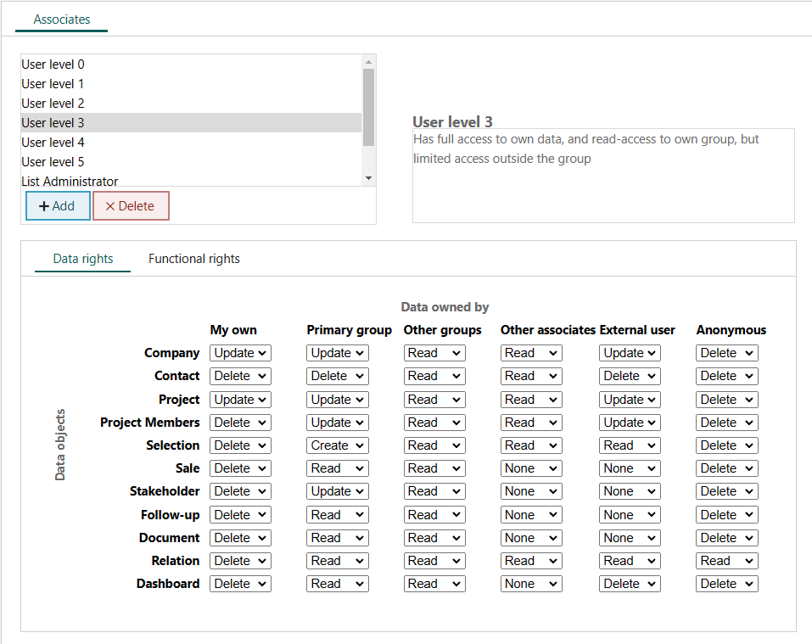The width and height of the screenshot is (812, 644).
Task: Open Company My own dropdown
Action: click(240, 353)
